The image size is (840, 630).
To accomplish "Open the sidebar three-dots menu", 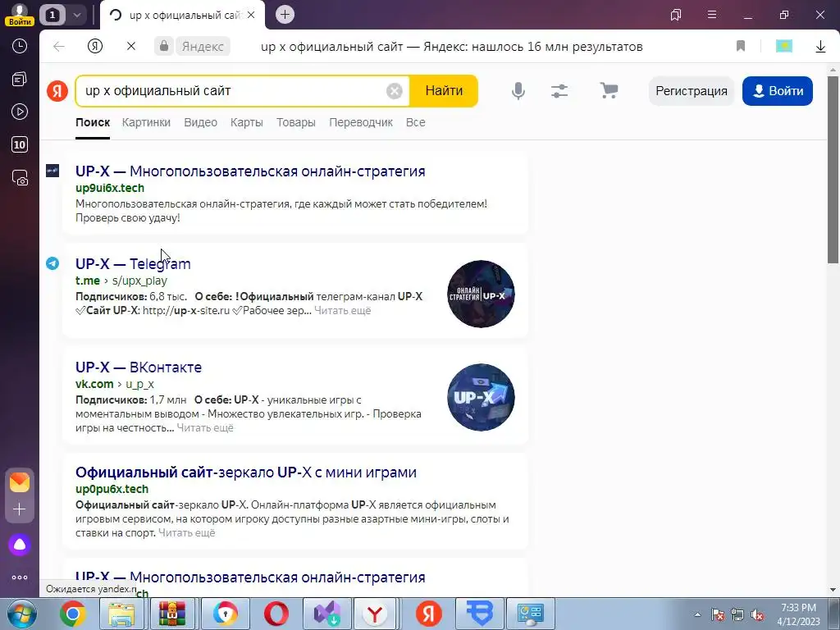I will click(20, 577).
